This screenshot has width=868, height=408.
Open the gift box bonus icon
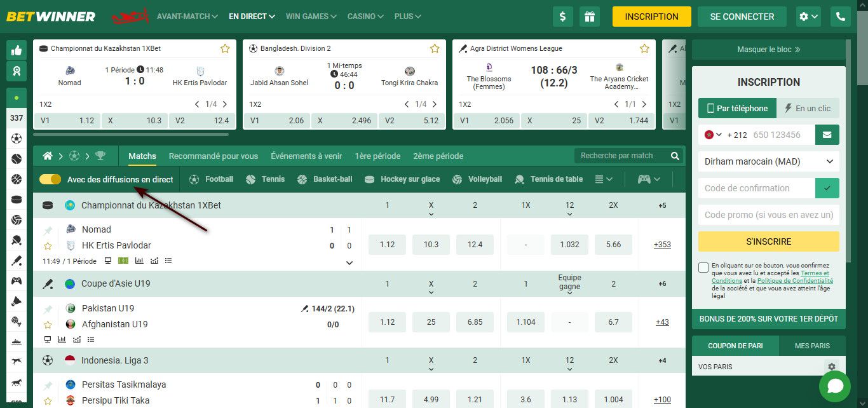tap(590, 17)
